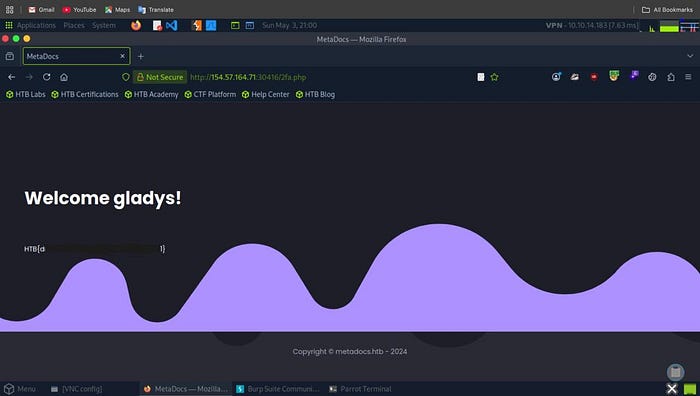The image size is (700, 396).
Task: Toggle reader view for this page
Action: click(480, 77)
